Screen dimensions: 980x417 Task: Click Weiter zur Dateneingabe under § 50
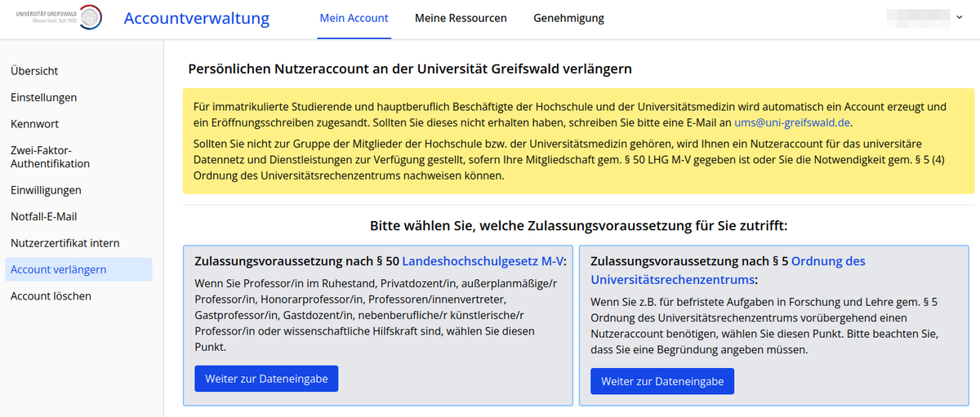[x=266, y=379]
